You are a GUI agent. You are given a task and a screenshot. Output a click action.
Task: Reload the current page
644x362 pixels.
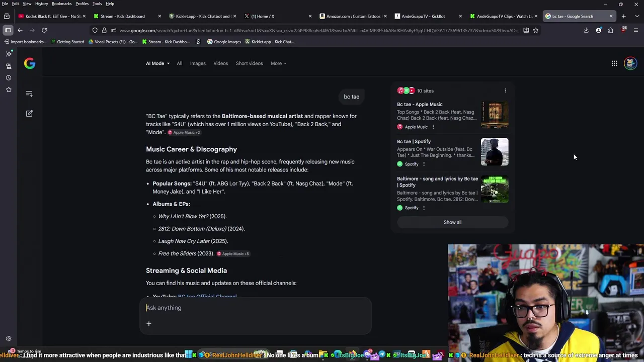[44, 30]
